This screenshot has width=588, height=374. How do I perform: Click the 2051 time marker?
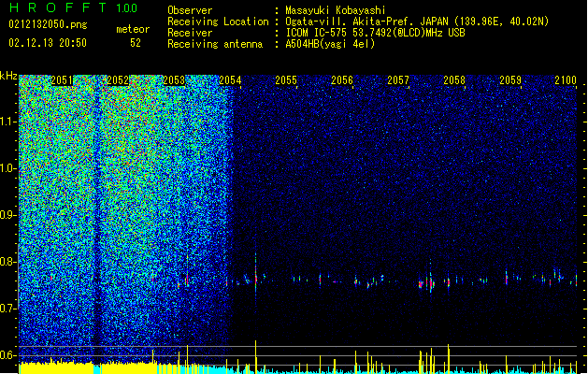[62, 80]
